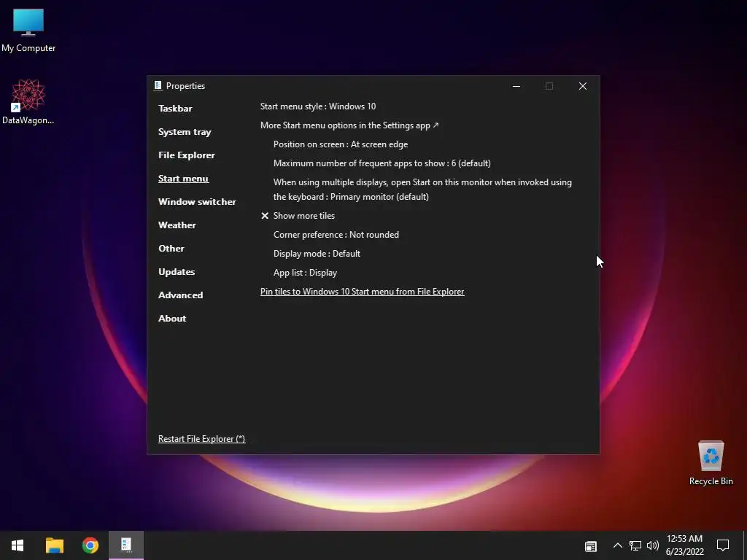Open network status tray icon

point(635,545)
